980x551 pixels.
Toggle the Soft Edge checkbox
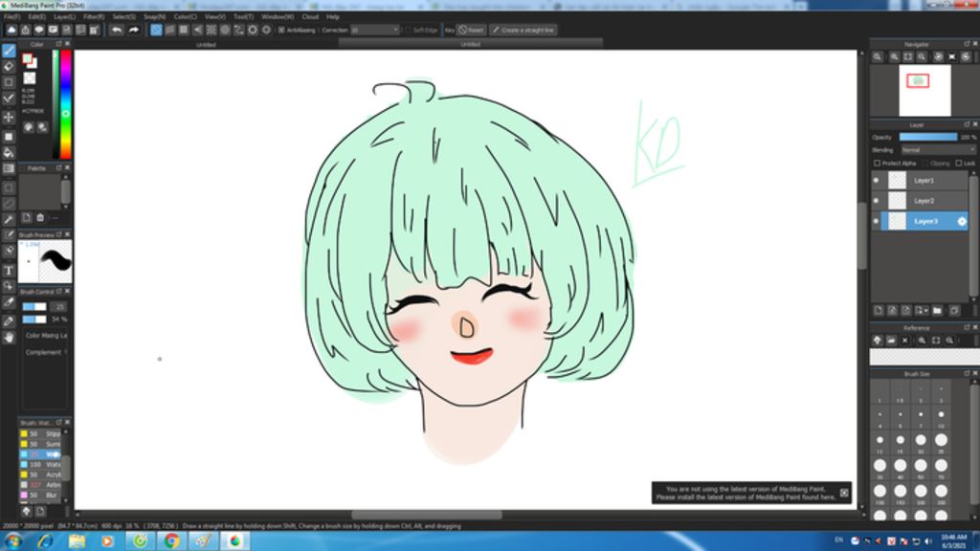tap(408, 30)
